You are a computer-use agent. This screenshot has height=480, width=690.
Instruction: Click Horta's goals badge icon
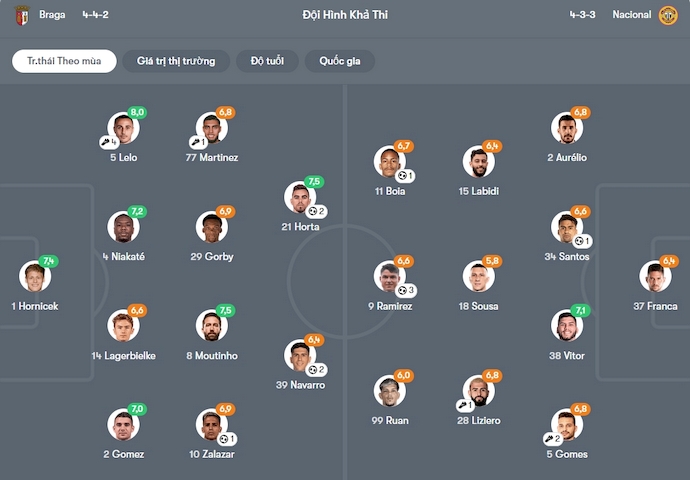tap(315, 211)
